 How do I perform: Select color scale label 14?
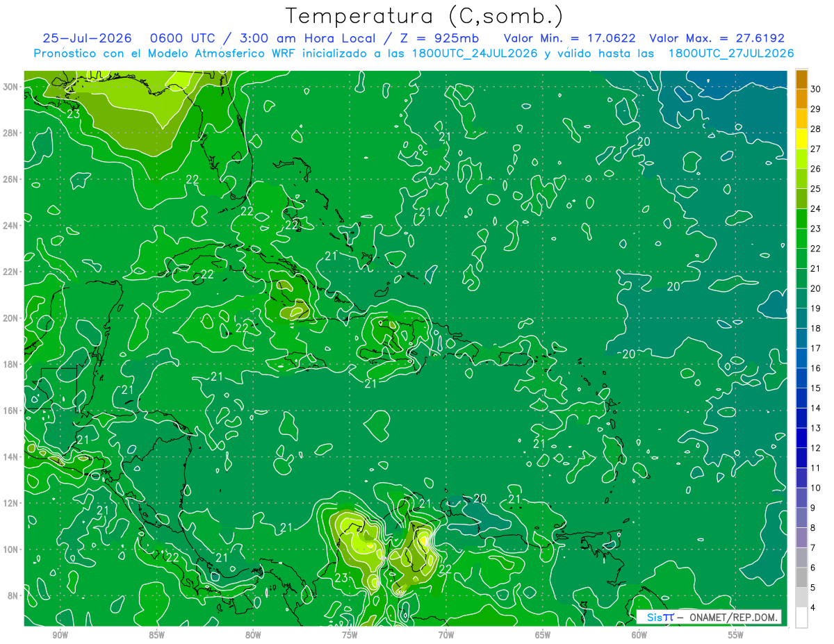[815, 408]
